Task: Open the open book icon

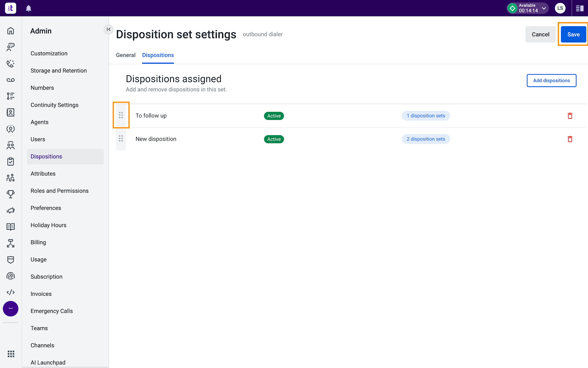Action: 11,227
